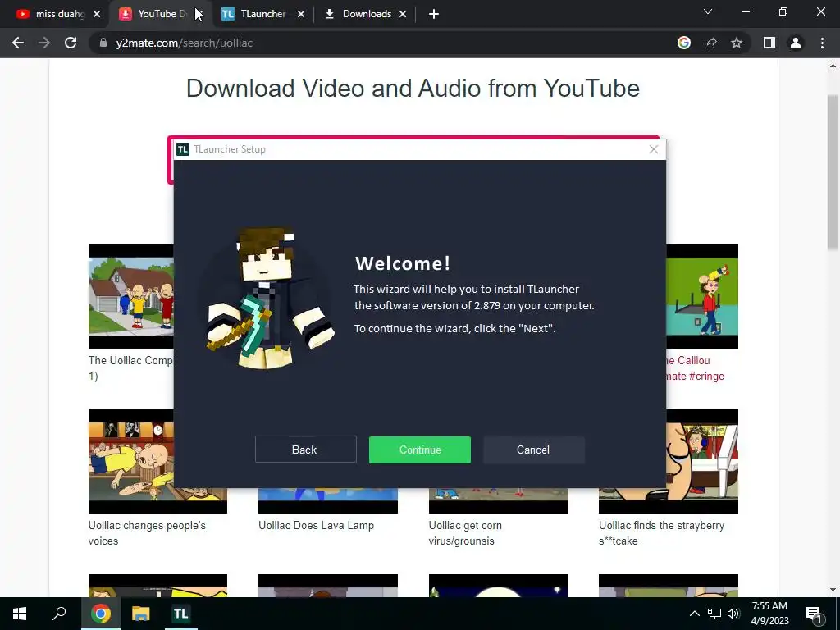Screen dimensions: 840x630
Task: Click Chrome icon in taskbar
Action: coord(101,614)
